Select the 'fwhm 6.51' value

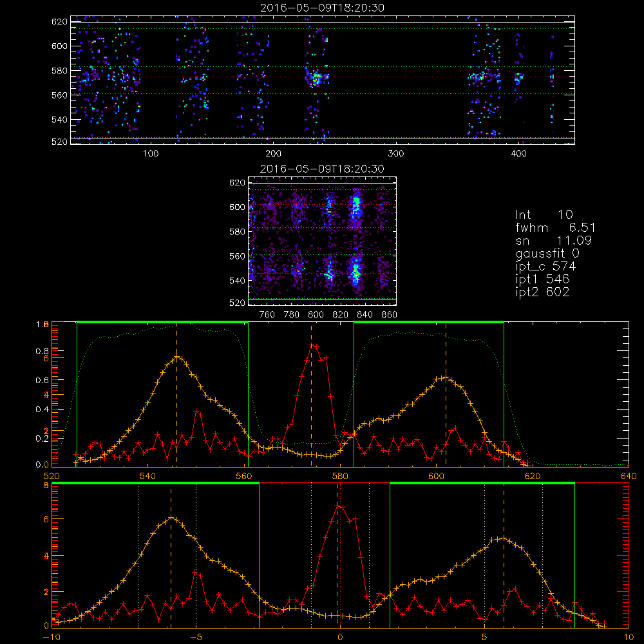555,227
